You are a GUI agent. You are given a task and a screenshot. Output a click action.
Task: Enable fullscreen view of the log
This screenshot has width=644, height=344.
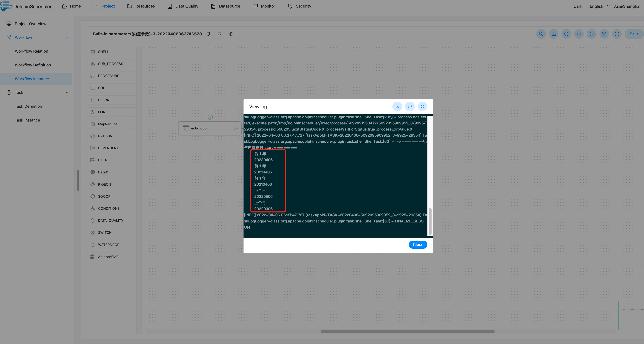pyautogui.click(x=423, y=106)
